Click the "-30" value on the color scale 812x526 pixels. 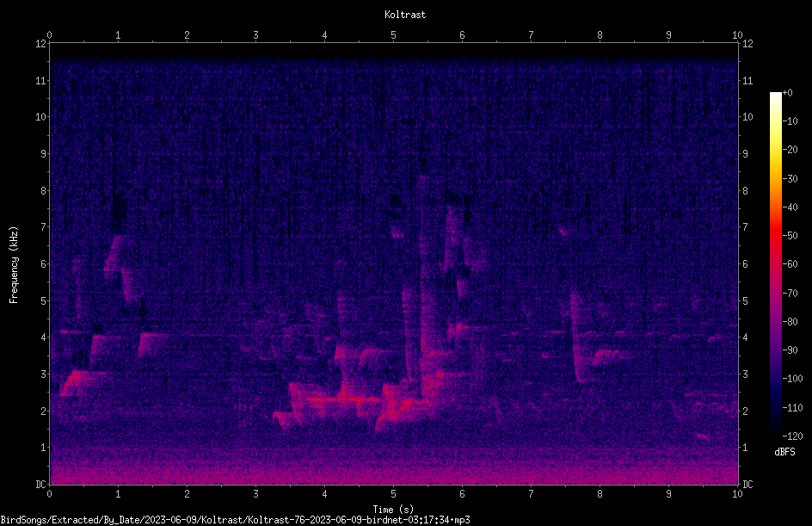(x=790, y=179)
